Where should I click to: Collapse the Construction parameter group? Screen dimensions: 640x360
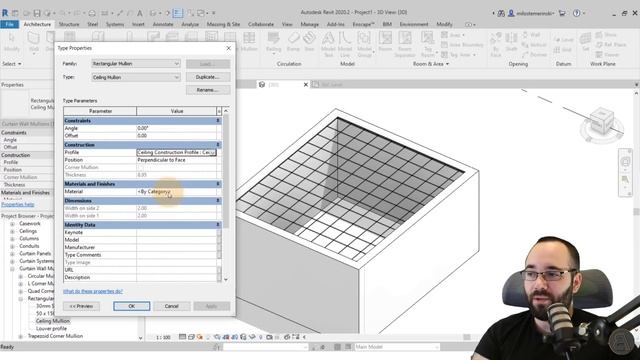[218, 145]
